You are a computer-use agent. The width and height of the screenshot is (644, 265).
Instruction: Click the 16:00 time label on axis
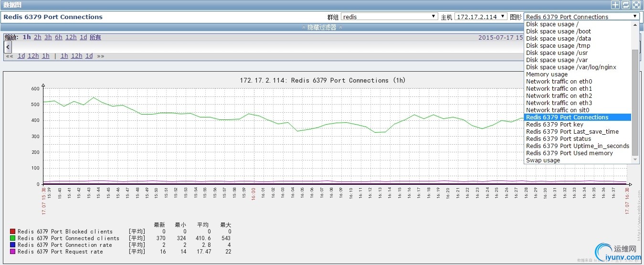pyautogui.click(x=253, y=193)
